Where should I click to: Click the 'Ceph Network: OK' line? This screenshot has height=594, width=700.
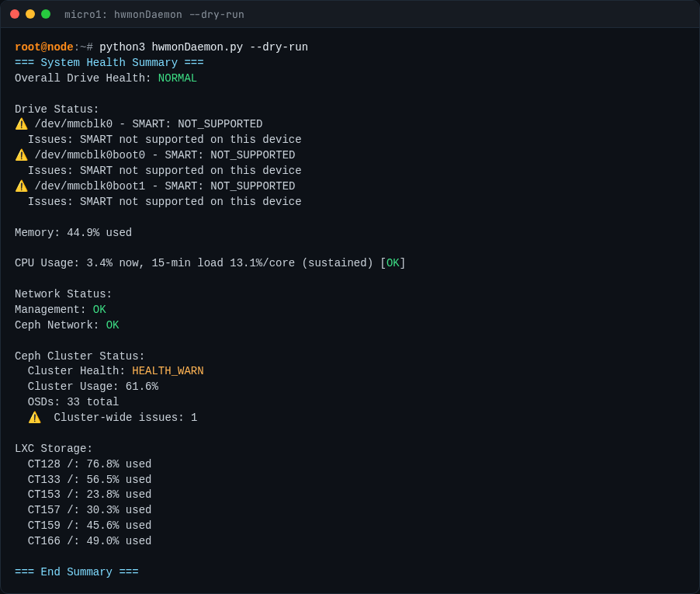point(67,325)
